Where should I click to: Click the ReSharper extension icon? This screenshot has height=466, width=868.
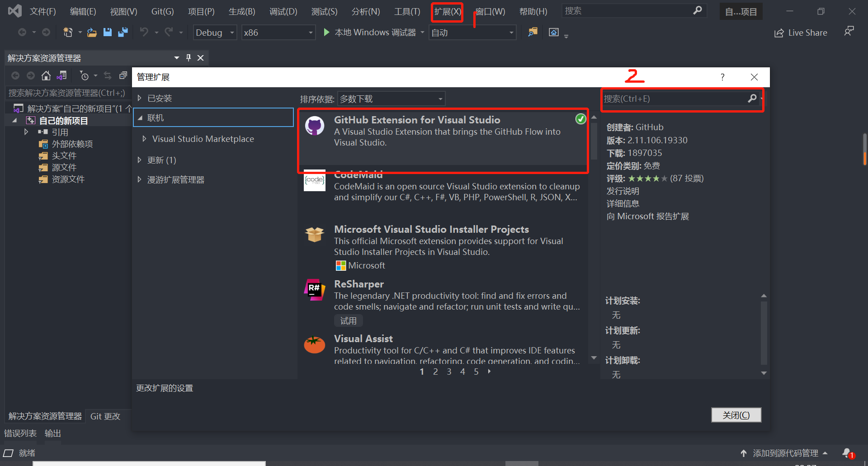tap(315, 290)
